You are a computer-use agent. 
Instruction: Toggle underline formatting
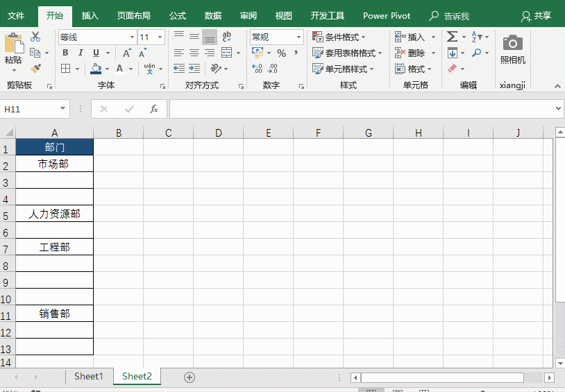point(96,53)
